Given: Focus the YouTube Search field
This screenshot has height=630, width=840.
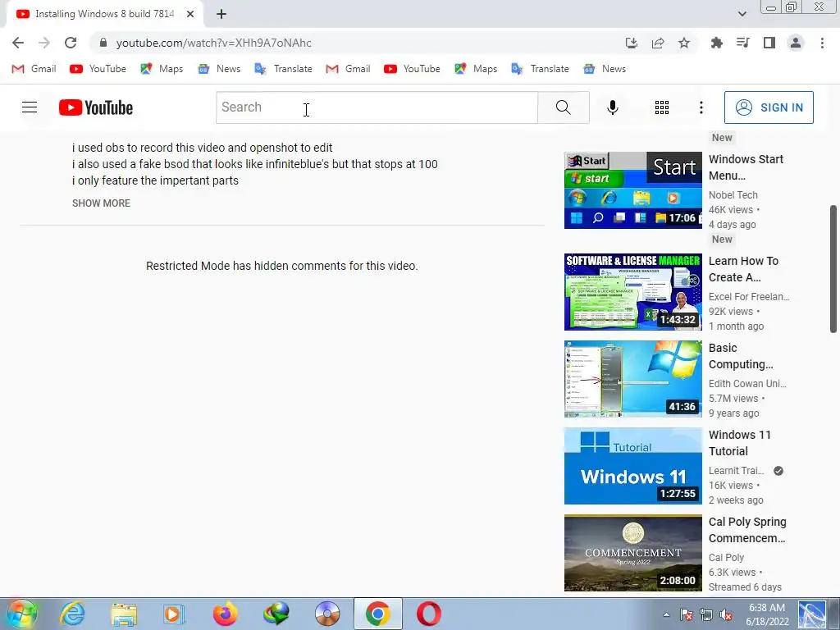Looking at the screenshot, I should pos(377,107).
